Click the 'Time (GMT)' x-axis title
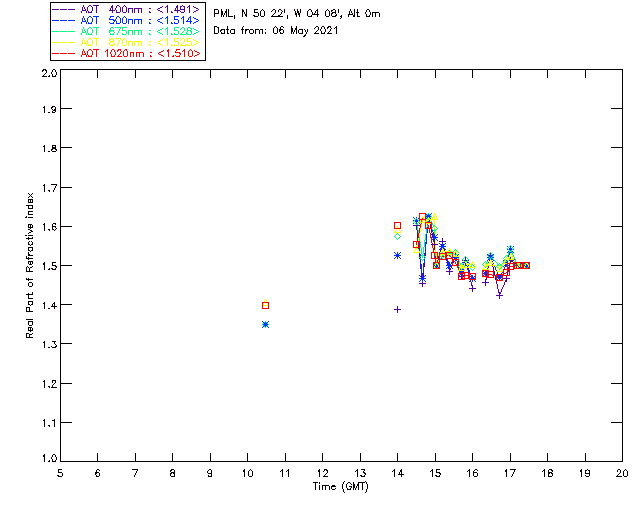Screen dimensions: 640x512 click(340, 487)
